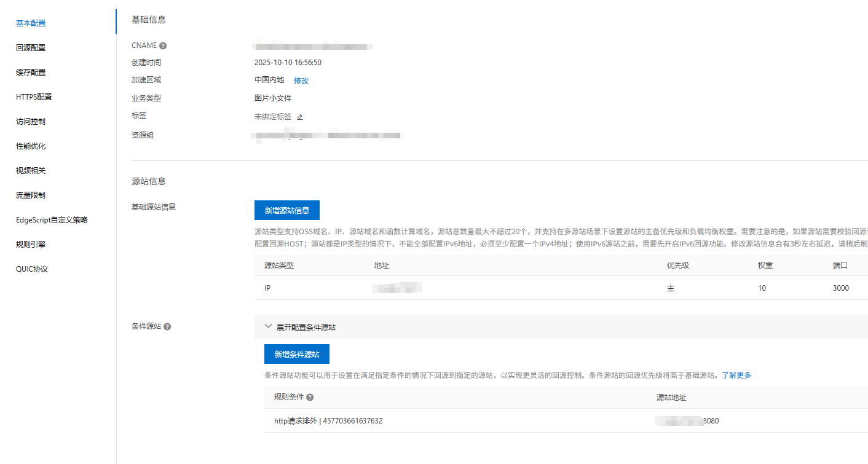Click the 条件源站 help question icon
This screenshot has height=464, width=868.
[x=167, y=327]
